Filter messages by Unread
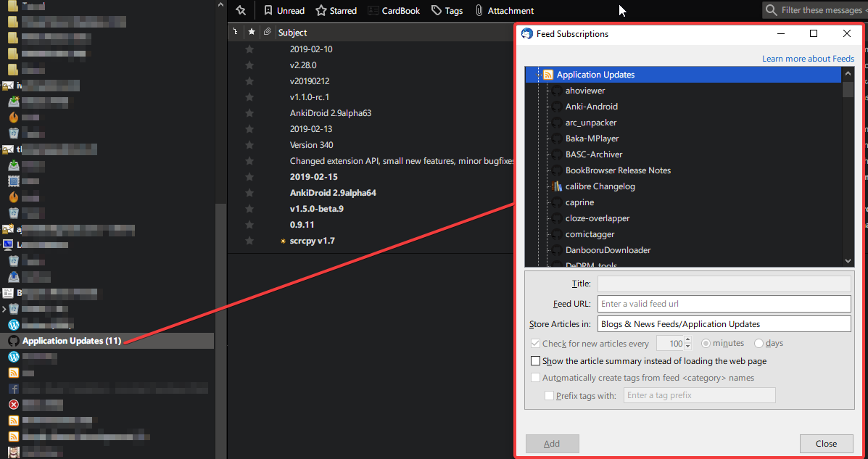 (284, 11)
